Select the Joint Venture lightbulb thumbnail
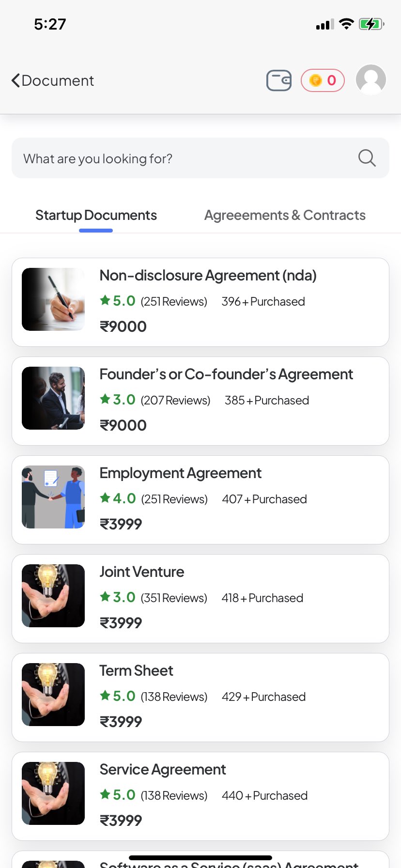 53,596
